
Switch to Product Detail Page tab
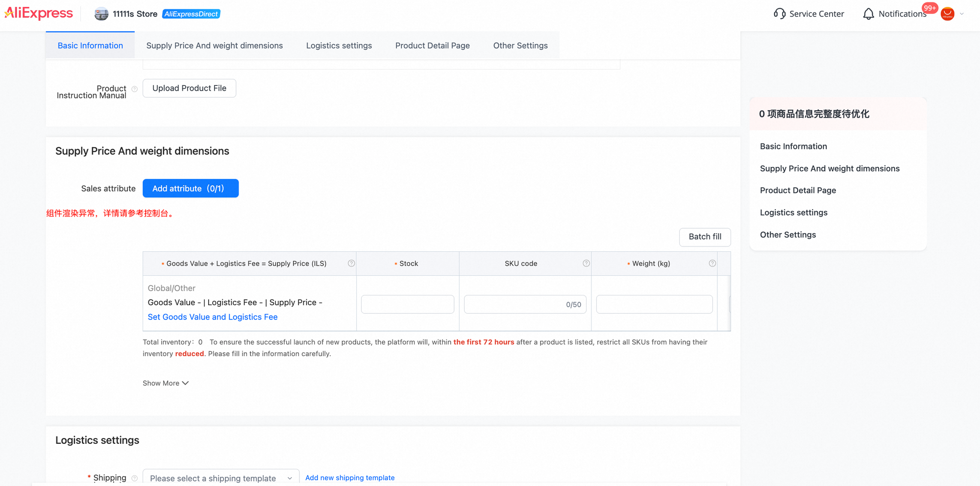433,46
